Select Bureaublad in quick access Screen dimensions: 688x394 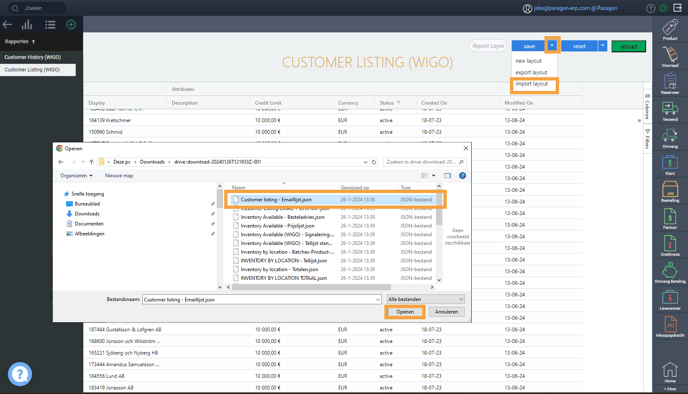[x=87, y=204]
